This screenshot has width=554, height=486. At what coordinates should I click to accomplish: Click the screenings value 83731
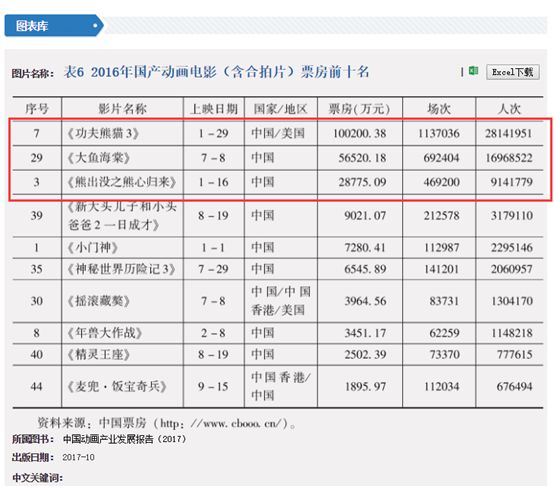tap(444, 301)
